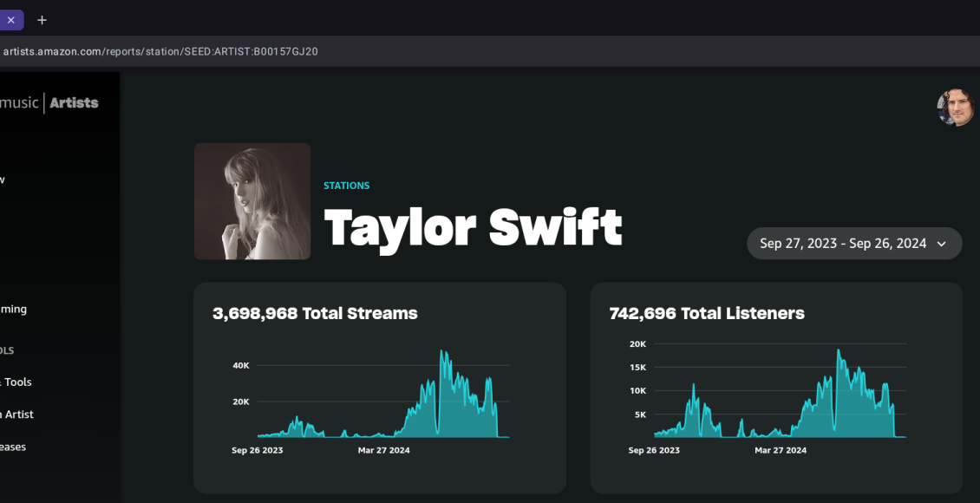Click the Amazon Music Artists logo

point(50,103)
